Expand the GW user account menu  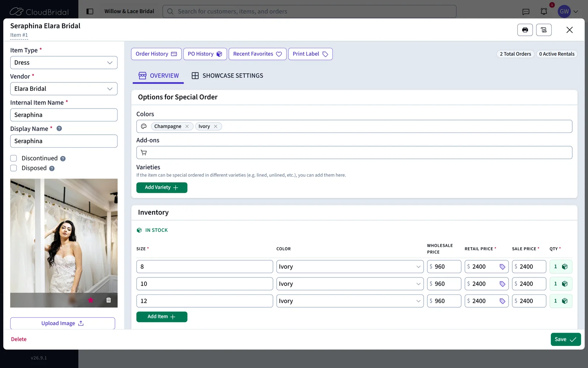(x=568, y=11)
